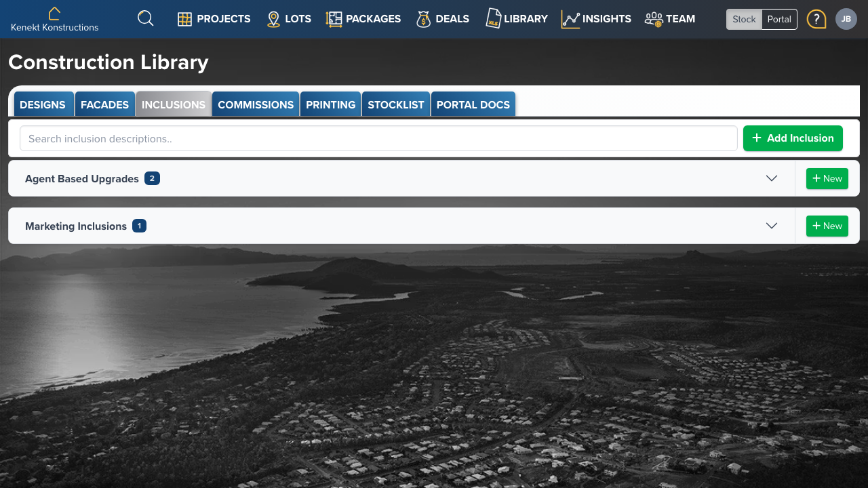This screenshot has width=868, height=488.
Task: Focus the Search inclusion descriptions field
Action: (378, 138)
